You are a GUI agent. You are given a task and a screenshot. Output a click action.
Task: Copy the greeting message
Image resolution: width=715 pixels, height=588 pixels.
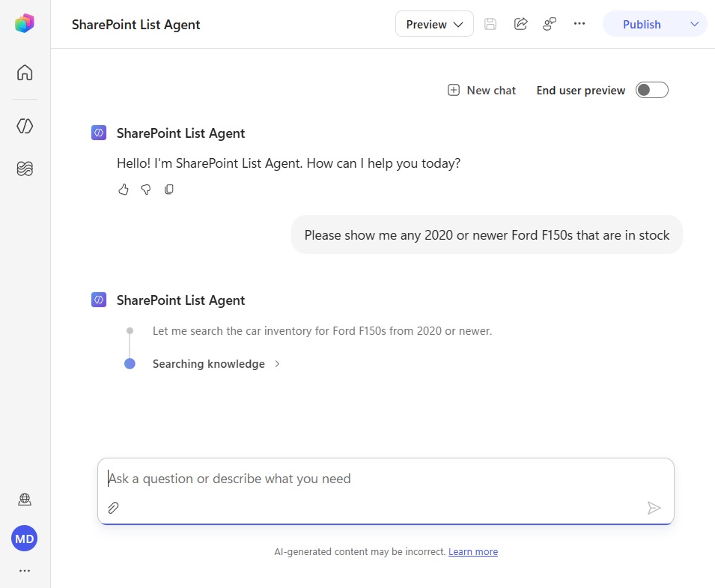(x=168, y=190)
